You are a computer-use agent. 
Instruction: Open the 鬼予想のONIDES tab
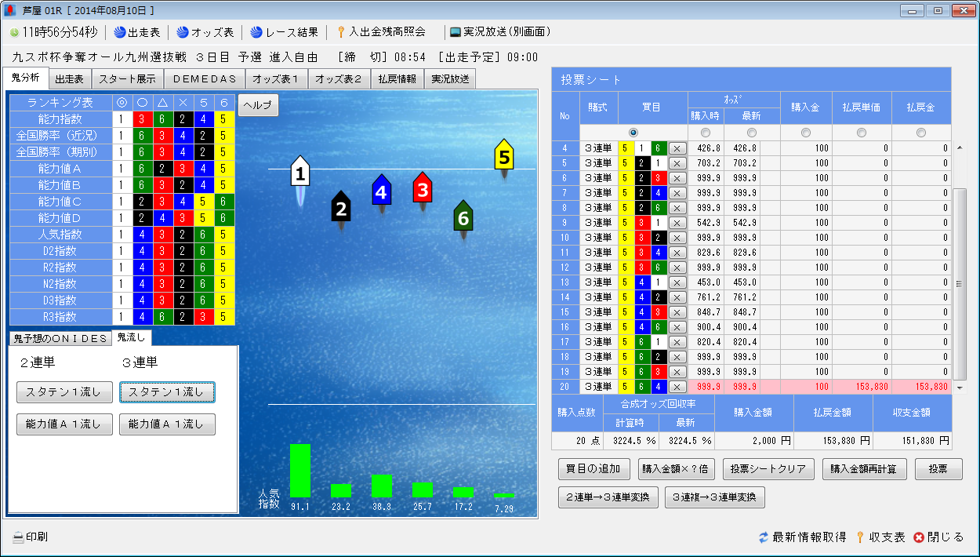tap(60, 338)
